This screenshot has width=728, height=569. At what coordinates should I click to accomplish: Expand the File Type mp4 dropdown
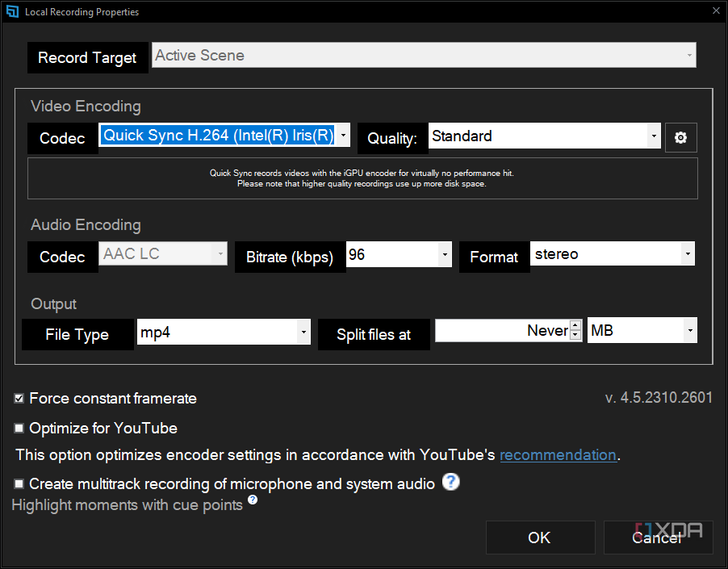224,332
